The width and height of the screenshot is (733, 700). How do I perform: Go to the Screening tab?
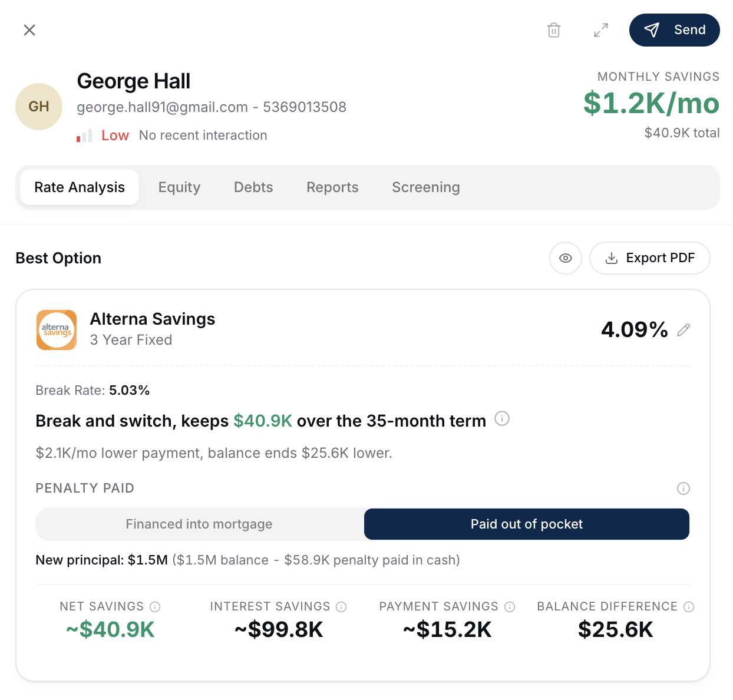[x=426, y=187]
